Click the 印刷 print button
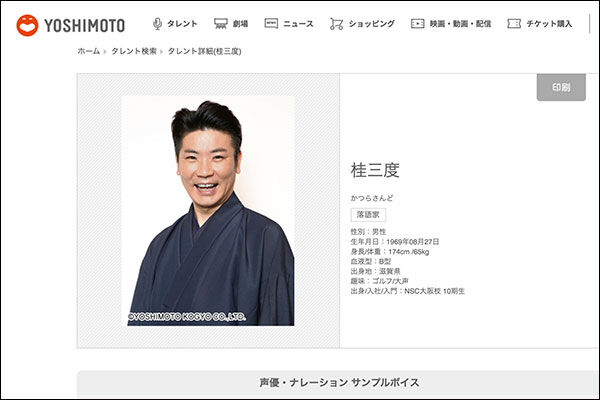The image size is (600, 400). 561,87
